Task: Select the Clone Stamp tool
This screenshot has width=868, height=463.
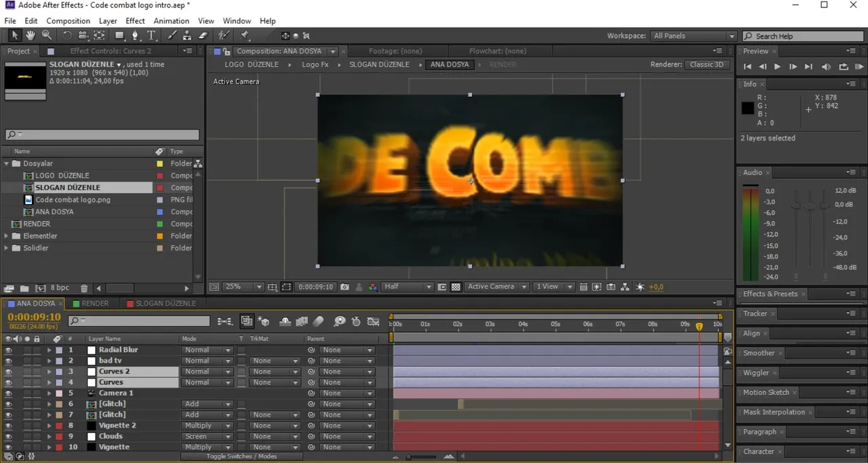Action: pyautogui.click(x=188, y=35)
